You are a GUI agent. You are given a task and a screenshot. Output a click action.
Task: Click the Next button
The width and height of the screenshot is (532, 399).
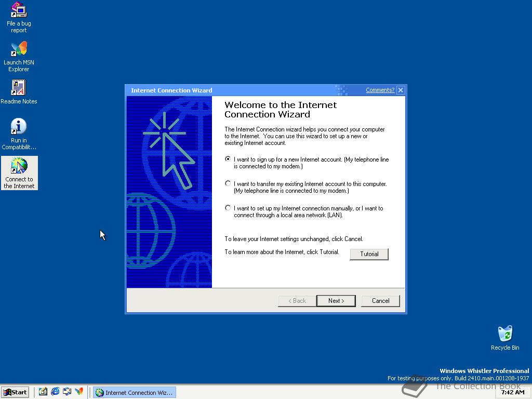tap(336, 301)
